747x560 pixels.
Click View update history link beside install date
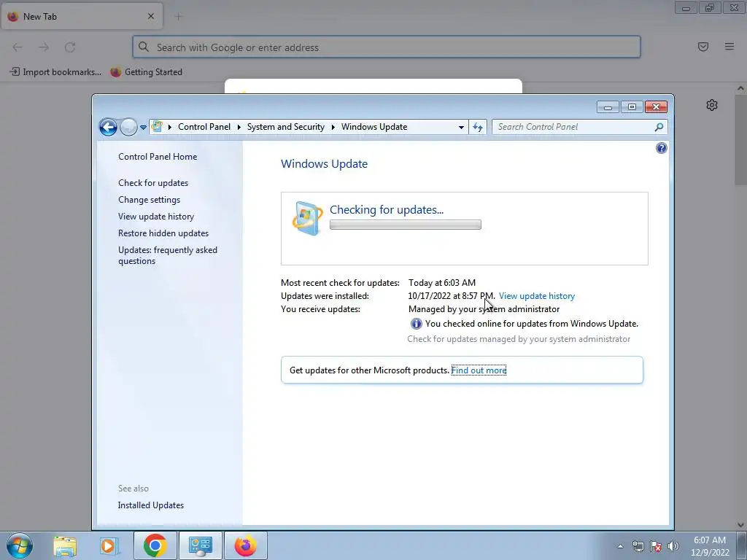[x=536, y=296]
